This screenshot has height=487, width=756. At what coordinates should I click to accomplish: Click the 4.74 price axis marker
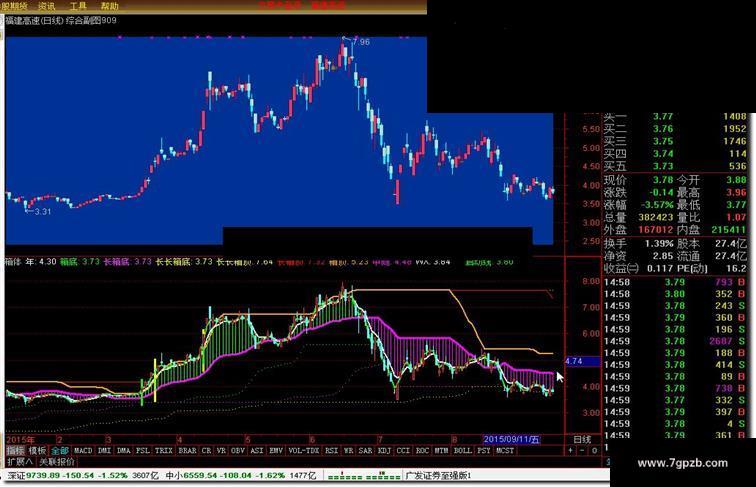(x=582, y=361)
